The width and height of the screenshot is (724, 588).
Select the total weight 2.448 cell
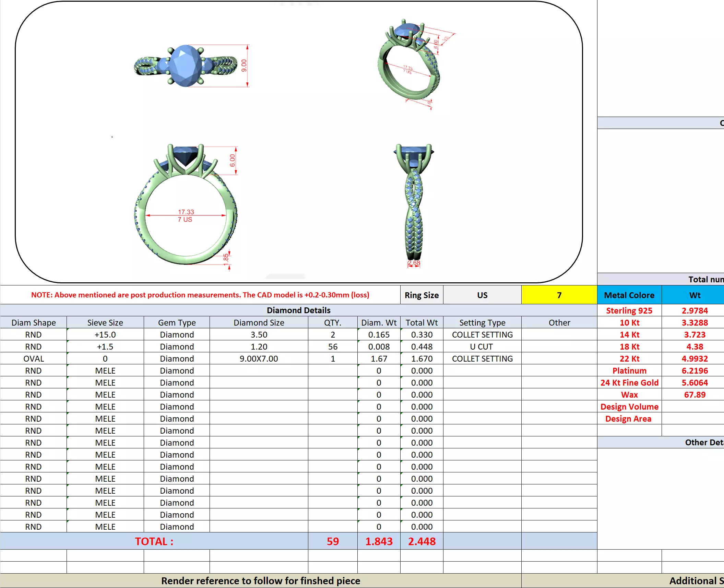[422, 541]
